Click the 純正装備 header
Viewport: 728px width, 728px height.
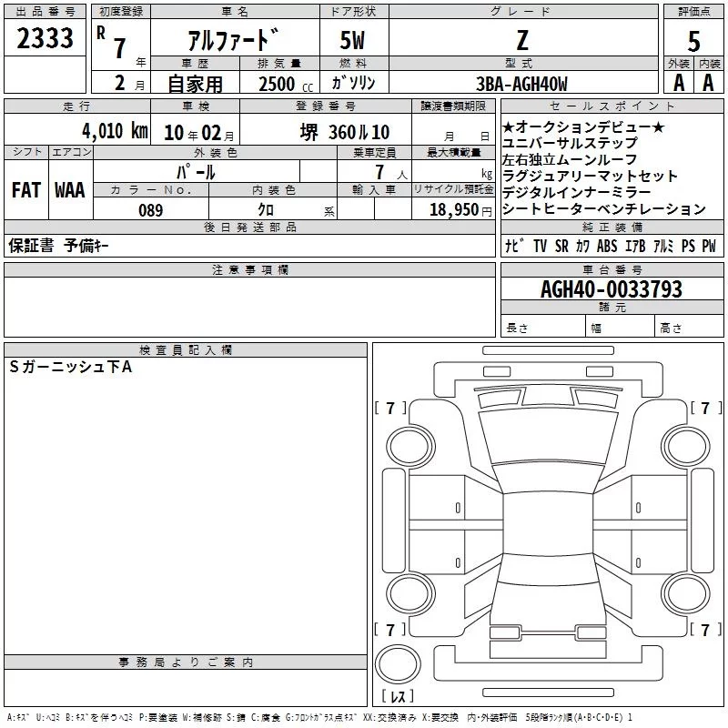click(612, 227)
